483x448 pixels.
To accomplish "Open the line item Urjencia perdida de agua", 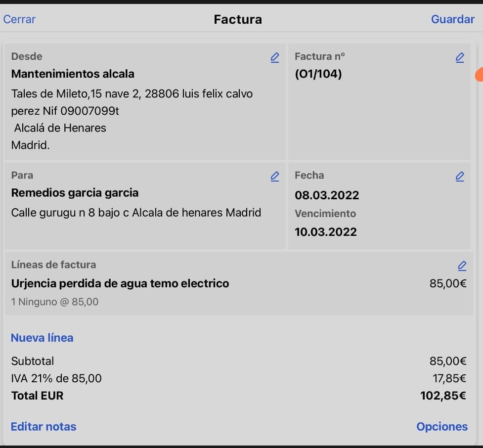I will pyautogui.click(x=120, y=284).
